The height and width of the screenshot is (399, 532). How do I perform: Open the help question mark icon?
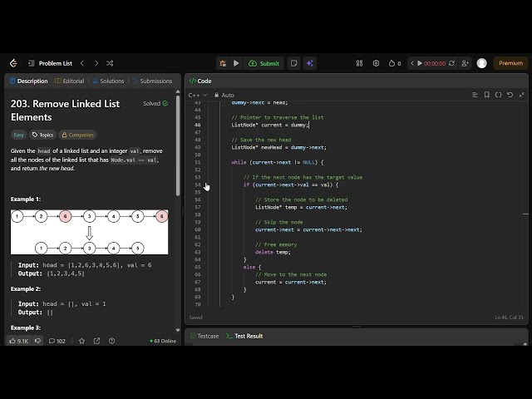[111, 341]
